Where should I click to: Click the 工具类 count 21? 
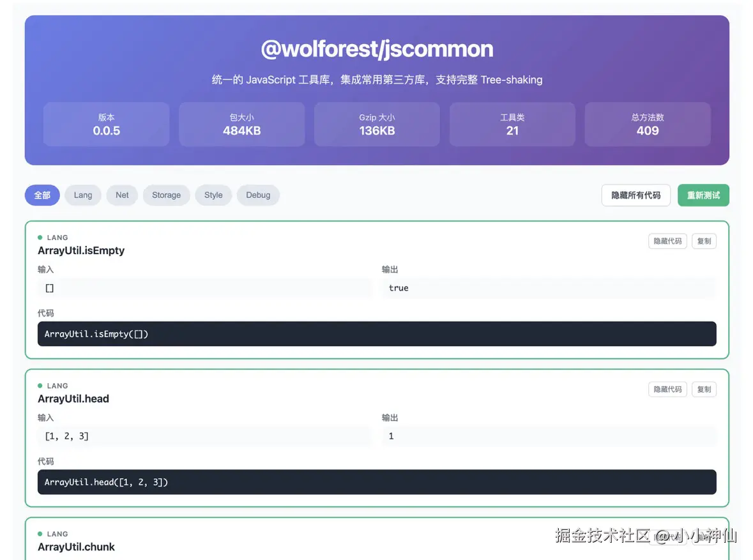(x=512, y=131)
